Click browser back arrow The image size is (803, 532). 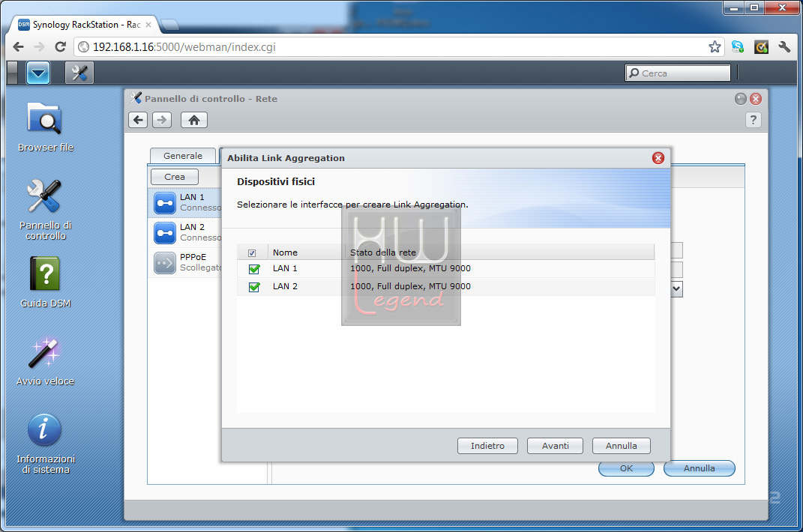tap(19, 47)
